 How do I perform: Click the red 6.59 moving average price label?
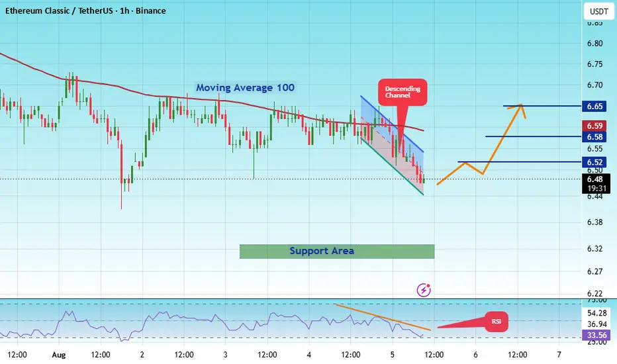594,126
